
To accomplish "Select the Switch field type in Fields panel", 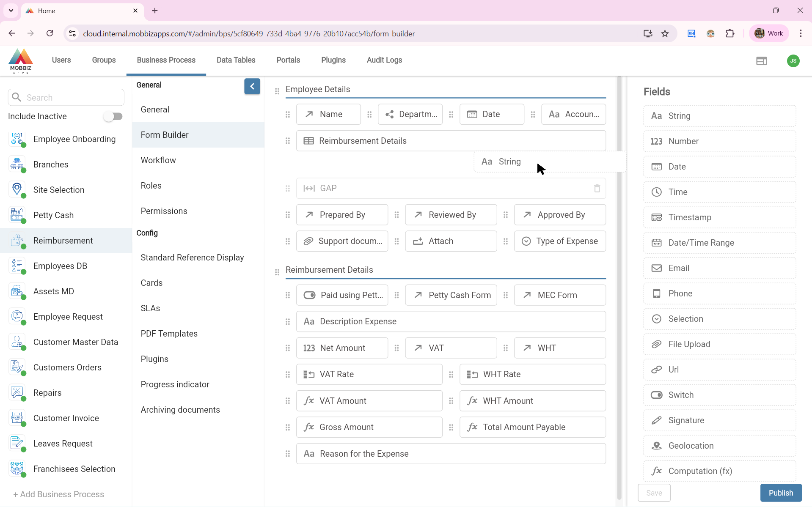I will pyautogui.click(x=719, y=395).
